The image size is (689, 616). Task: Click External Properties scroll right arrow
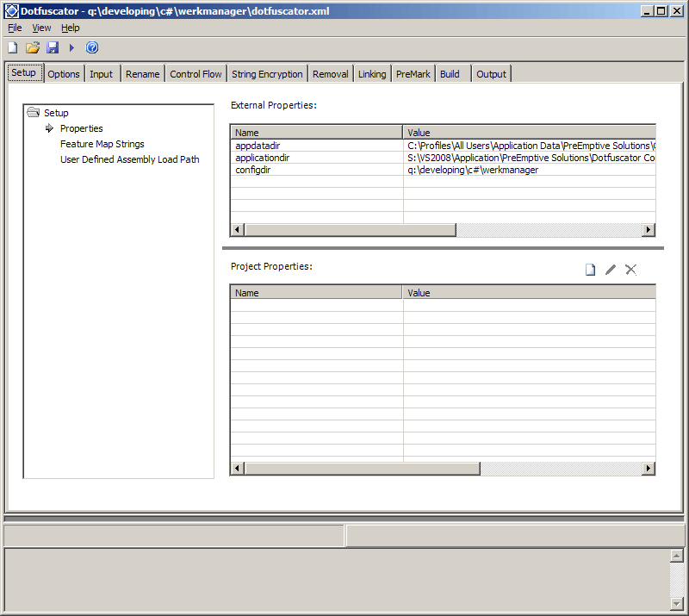point(649,229)
